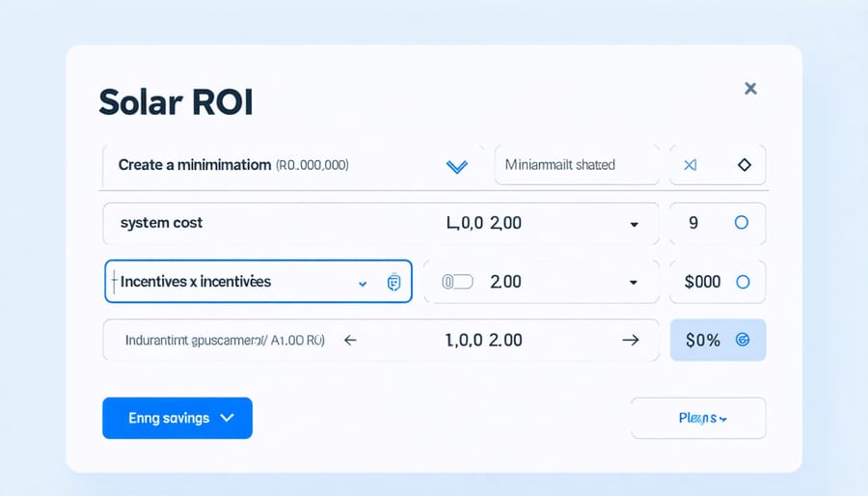Click the blue skip icon beside the diamond
This screenshot has height=496, width=868.
point(690,165)
